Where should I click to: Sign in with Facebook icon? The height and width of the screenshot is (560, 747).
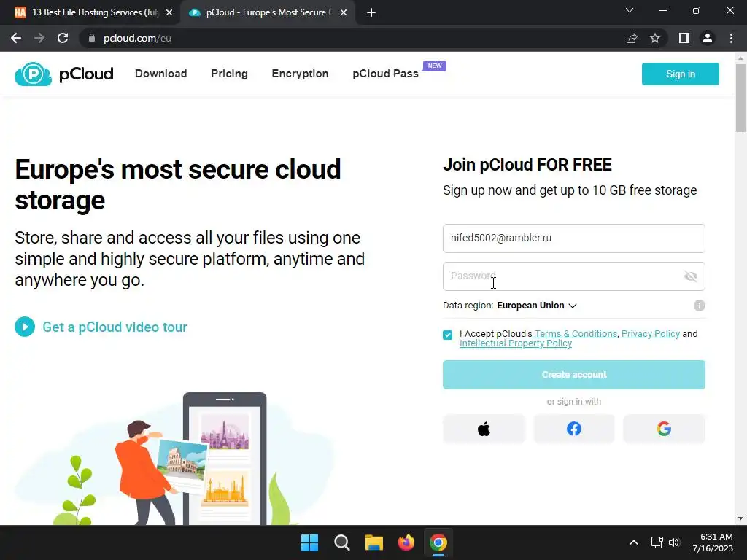pyautogui.click(x=573, y=429)
